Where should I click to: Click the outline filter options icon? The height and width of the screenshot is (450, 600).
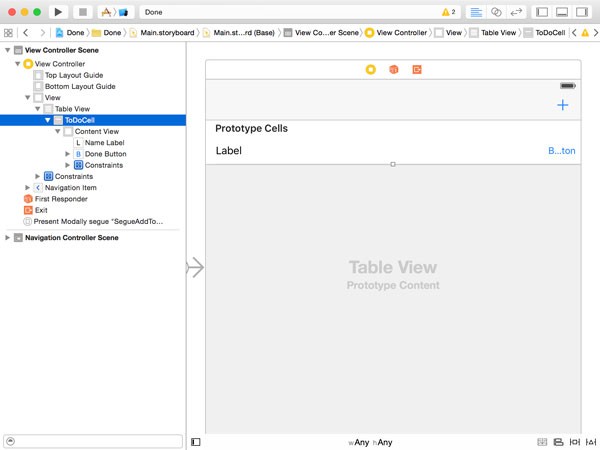coord(11,442)
